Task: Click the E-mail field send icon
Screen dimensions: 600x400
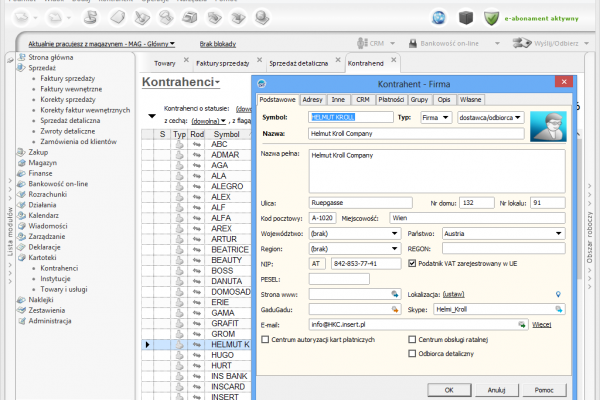Action: coord(522,325)
